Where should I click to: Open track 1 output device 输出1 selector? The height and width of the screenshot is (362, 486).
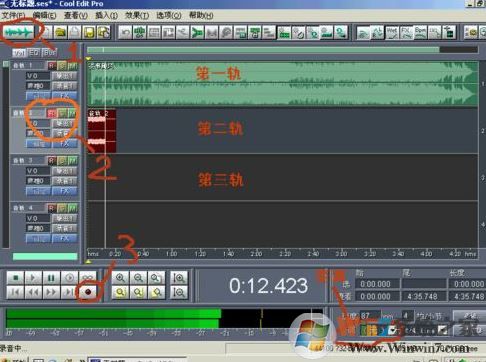point(64,76)
